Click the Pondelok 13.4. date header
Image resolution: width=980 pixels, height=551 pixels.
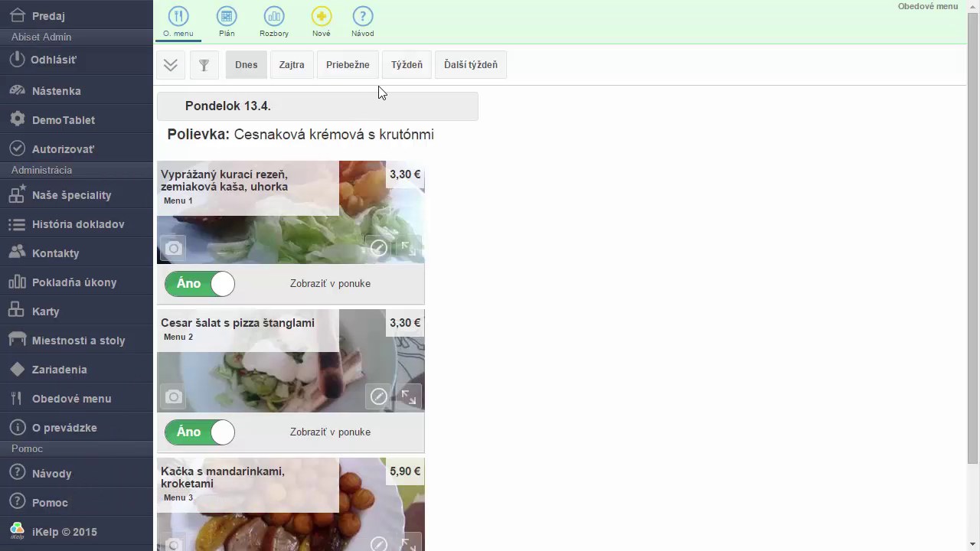[x=318, y=106]
